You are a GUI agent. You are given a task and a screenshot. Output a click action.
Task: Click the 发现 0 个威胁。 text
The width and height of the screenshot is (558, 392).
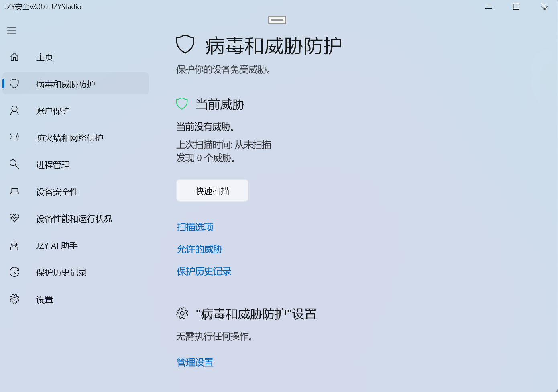tap(206, 158)
